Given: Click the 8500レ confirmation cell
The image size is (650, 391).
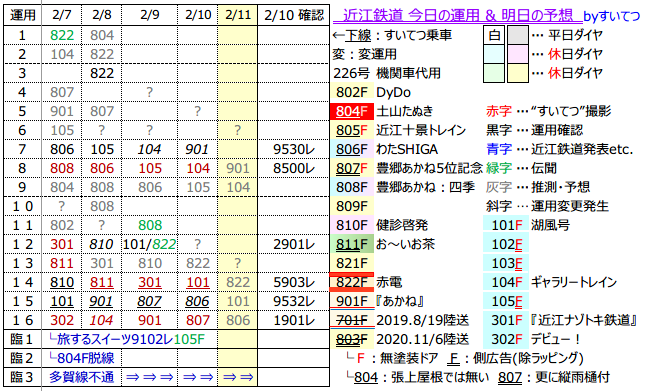Looking at the screenshot, I should [294, 168].
